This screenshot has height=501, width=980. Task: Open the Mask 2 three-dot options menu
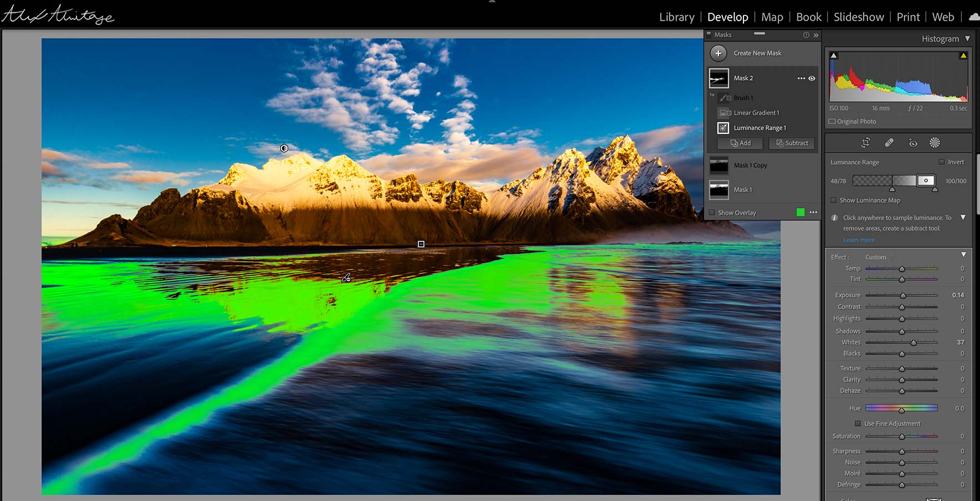coord(801,78)
